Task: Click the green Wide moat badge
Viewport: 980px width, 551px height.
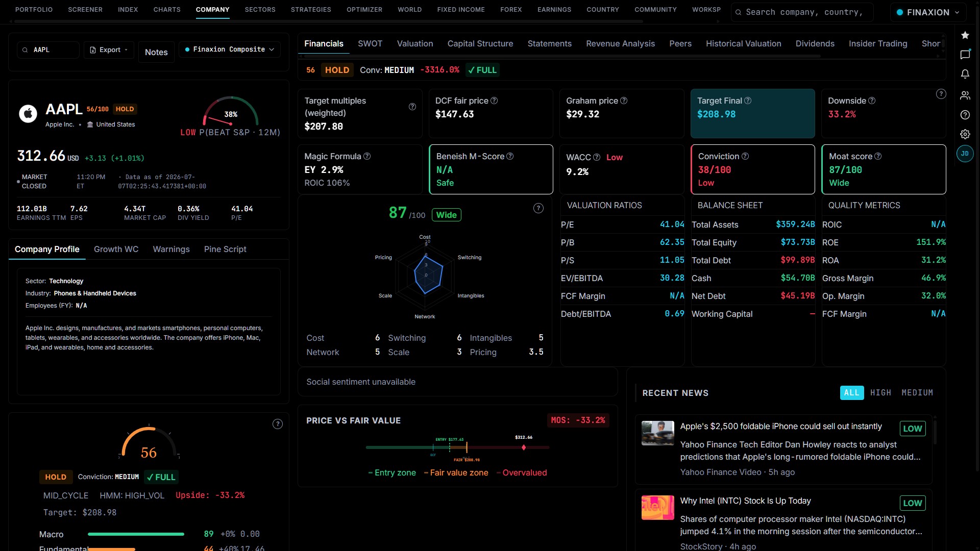Action: click(x=447, y=215)
